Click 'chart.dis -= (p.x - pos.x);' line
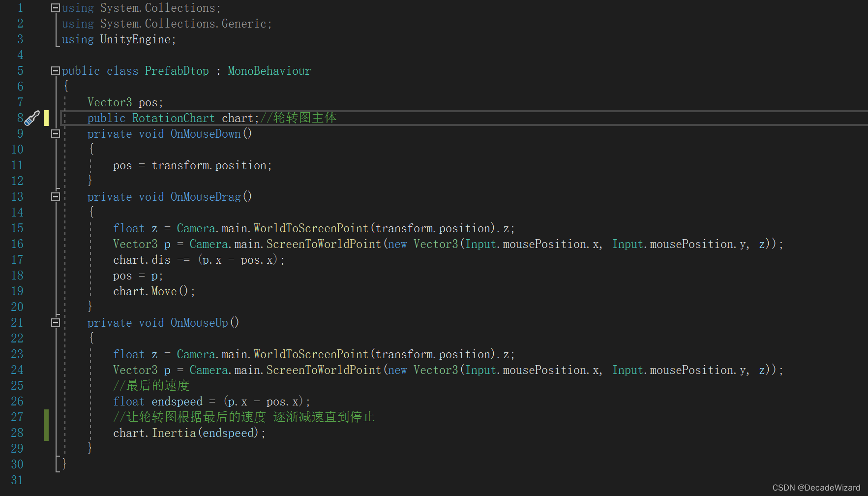The height and width of the screenshot is (496, 868). coord(199,260)
